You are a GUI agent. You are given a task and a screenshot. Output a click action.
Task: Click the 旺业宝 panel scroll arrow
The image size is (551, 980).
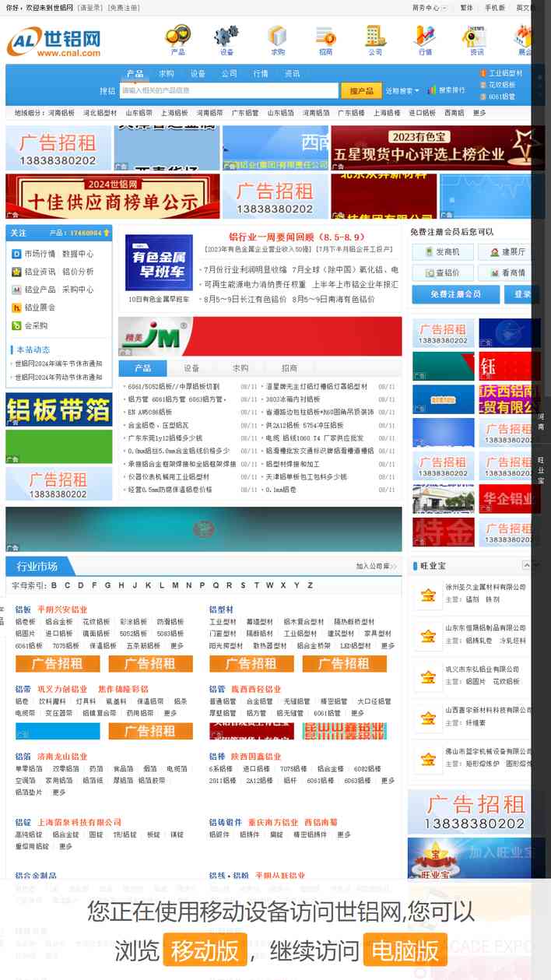tap(526, 565)
